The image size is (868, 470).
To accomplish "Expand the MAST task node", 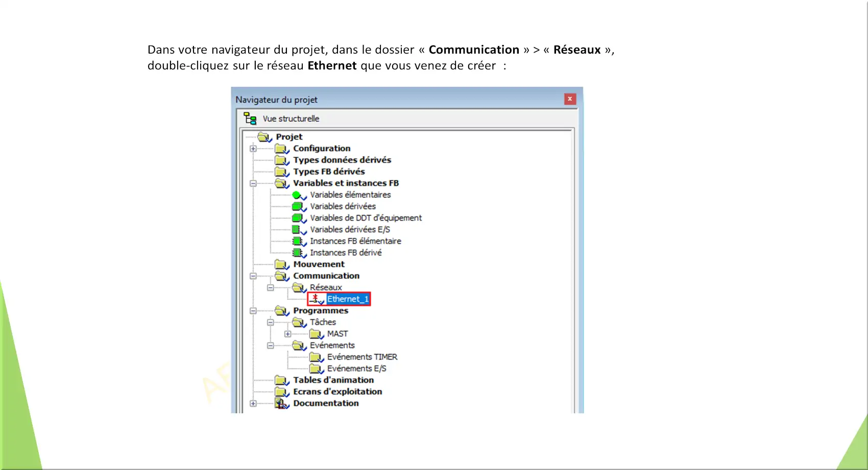I will coord(288,334).
